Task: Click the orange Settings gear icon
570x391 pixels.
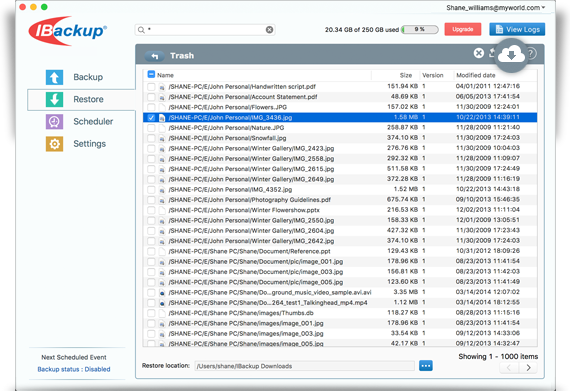Action: point(54,144)
